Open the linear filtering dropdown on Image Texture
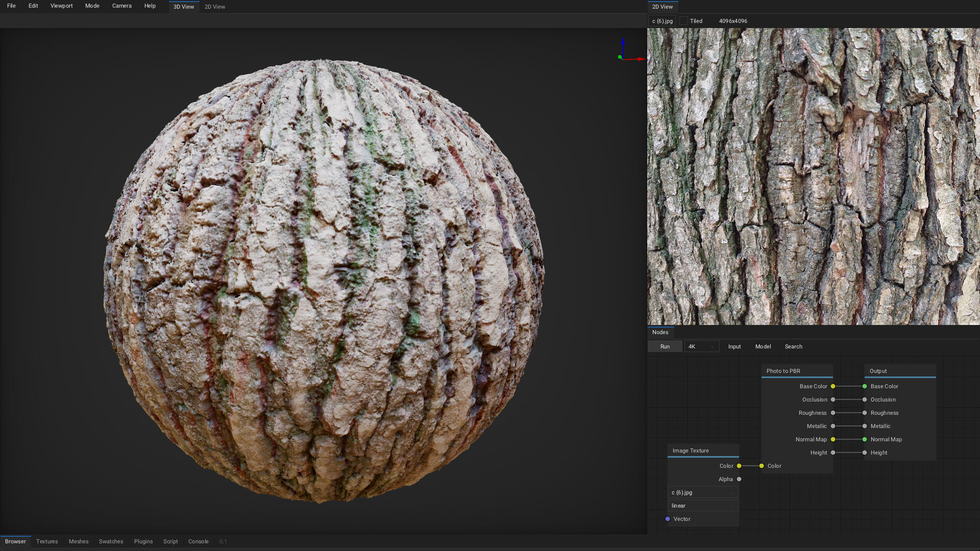The width and height of the screenshot is (980, 551). click(703, 506)
